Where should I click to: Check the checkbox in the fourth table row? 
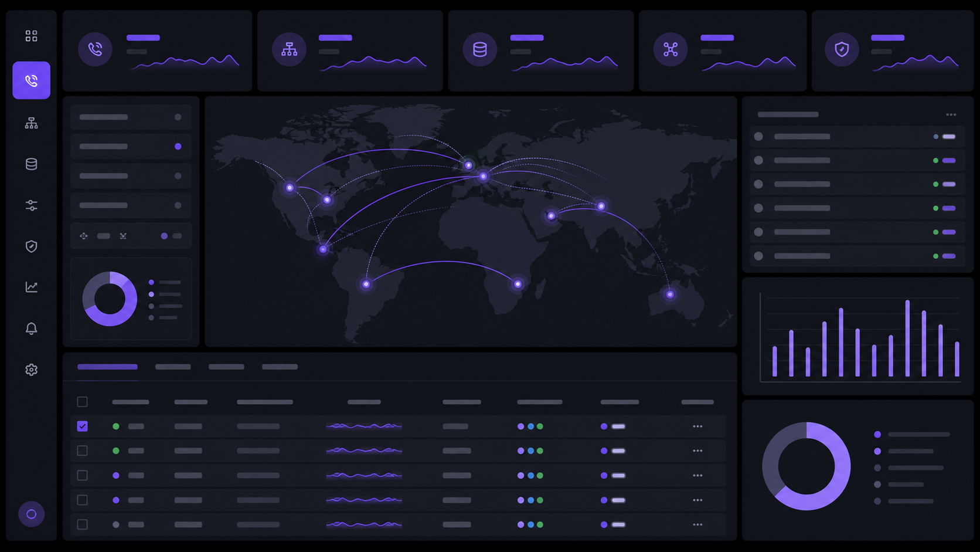click(83, 500)
